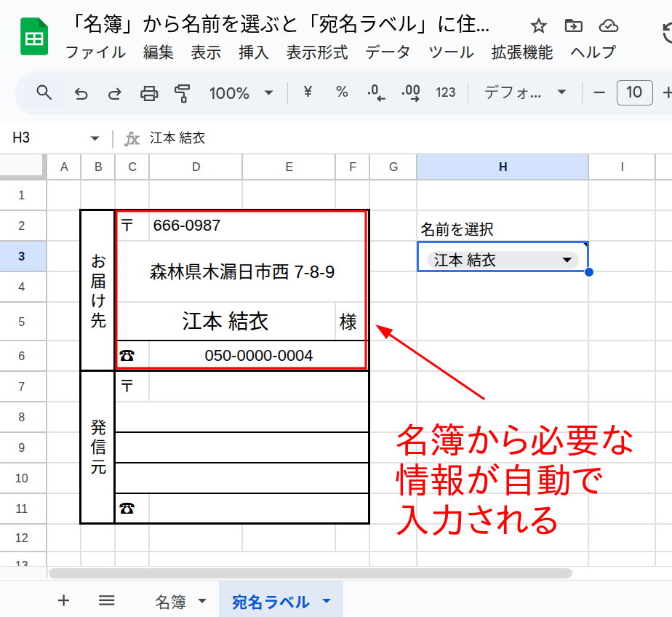Redo the last action
The height and width of the screenshot is (617, 672).
tap(114, 92)
